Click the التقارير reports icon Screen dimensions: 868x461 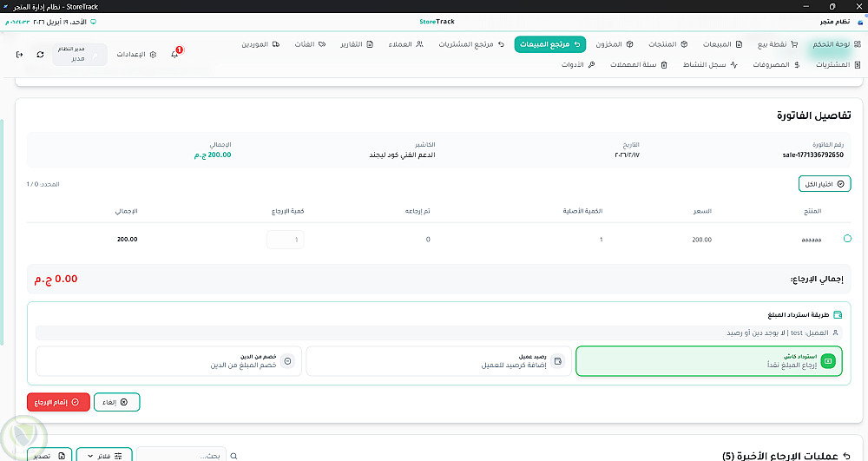pos(371,44)
